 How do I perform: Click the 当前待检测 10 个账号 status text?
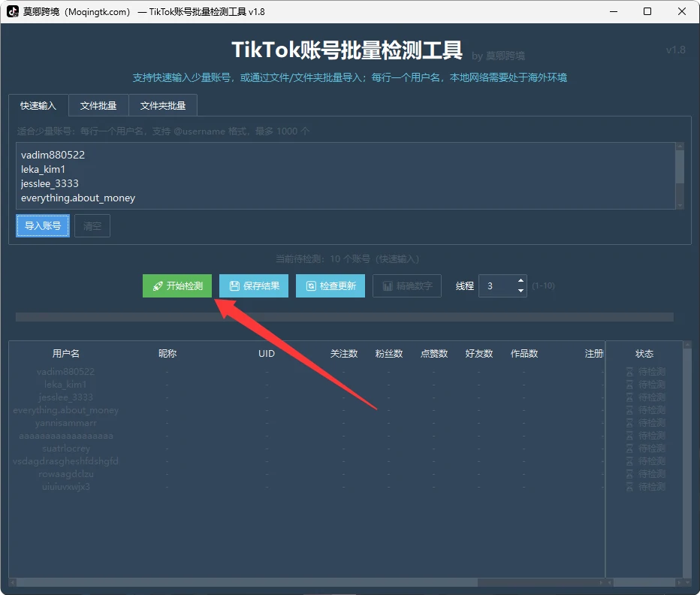[347, 259]
